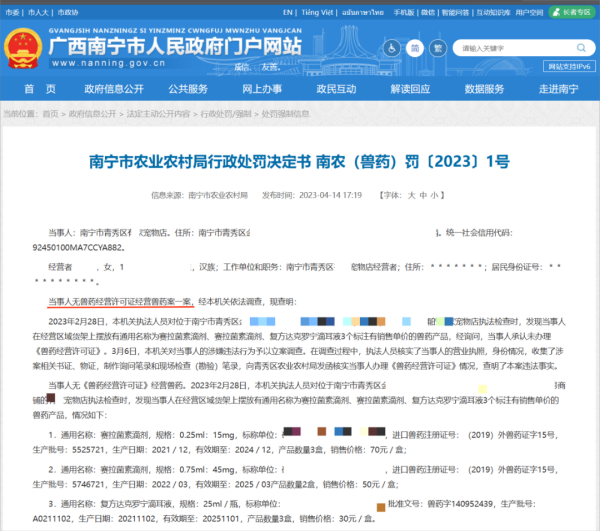Image resolution: width=600 pixels, height=531 pixels.
Task: Open the 市政协 link
Action: 68,13
